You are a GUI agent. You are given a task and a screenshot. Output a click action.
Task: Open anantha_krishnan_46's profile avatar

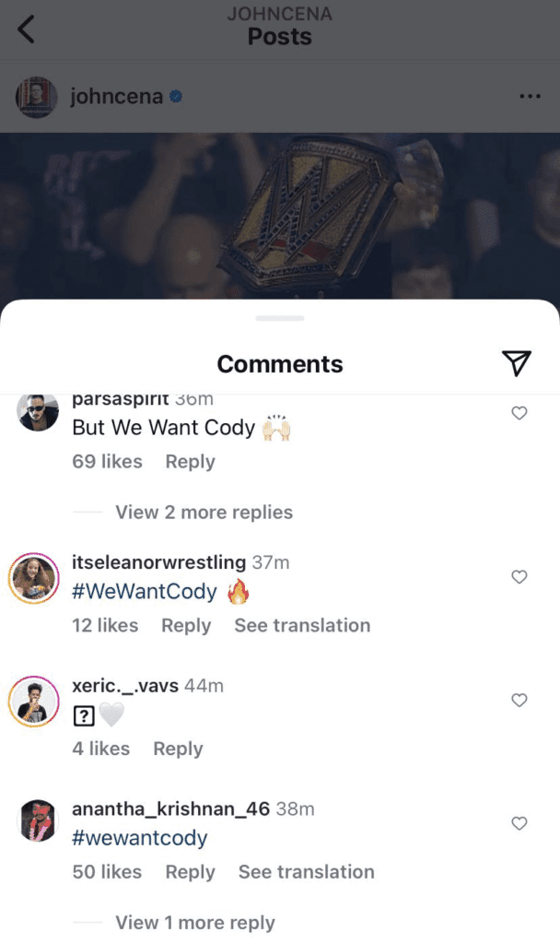(38, 821)
